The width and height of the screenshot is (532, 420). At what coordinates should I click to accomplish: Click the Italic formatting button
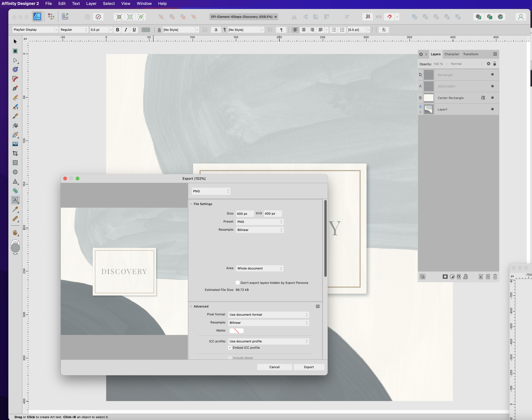click(126, 30)
